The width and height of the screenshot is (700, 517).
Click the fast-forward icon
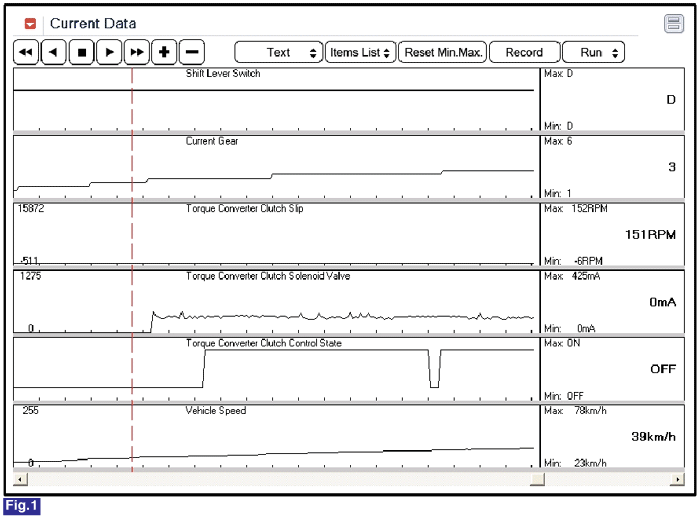pos(137,52)
